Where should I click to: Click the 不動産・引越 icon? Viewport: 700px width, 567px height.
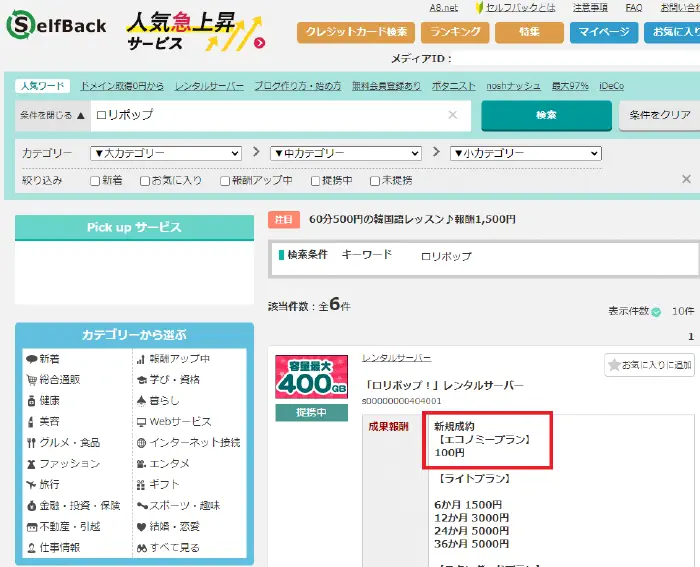click(x=32, y=527)
